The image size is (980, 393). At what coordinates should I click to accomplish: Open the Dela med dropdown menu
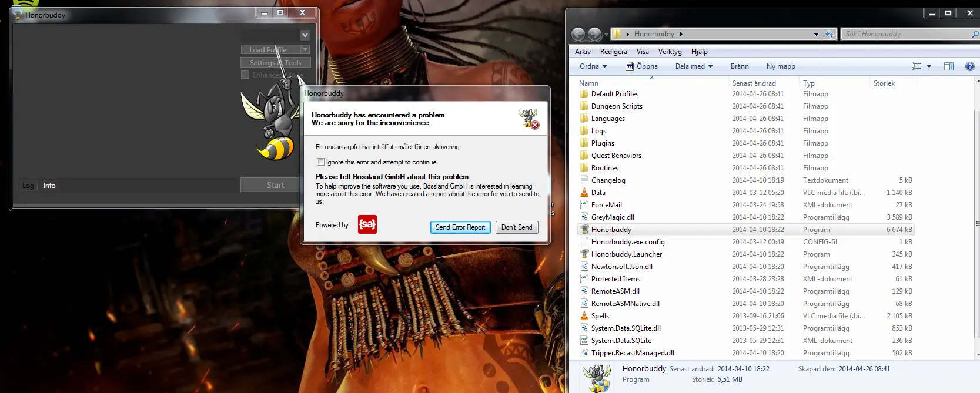point(694,66)
